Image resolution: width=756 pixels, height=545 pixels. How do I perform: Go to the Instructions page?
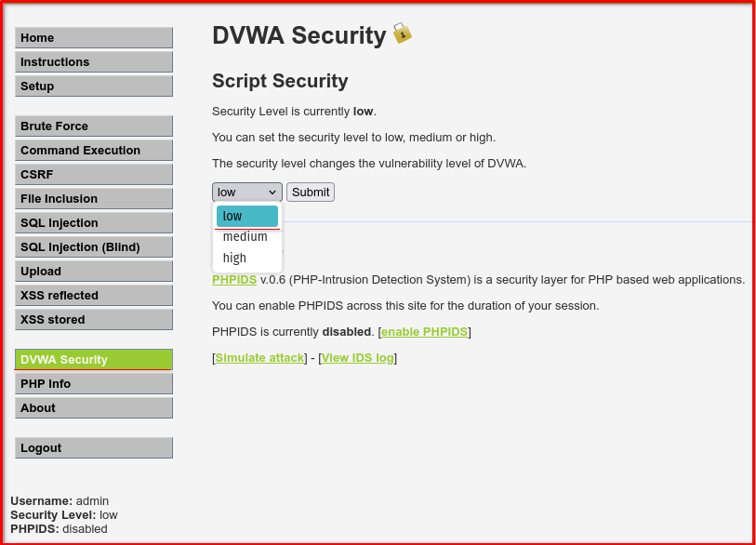click(94, 61)
